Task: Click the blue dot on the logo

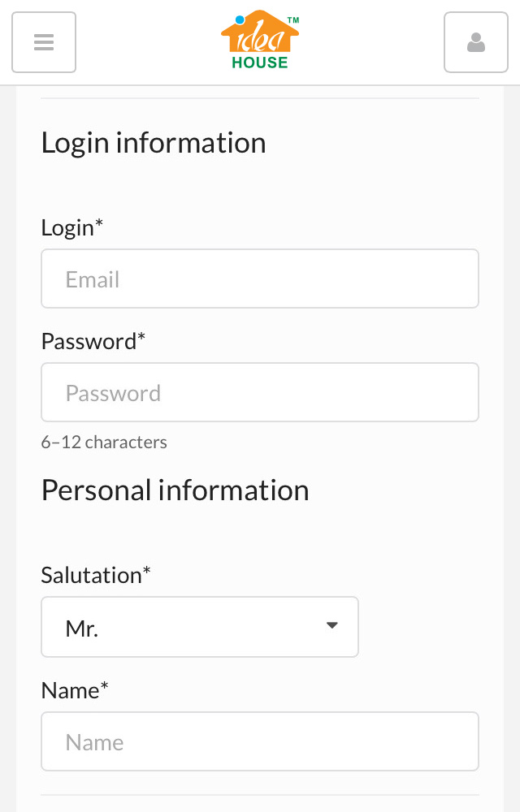Action: tap(240, 20)
